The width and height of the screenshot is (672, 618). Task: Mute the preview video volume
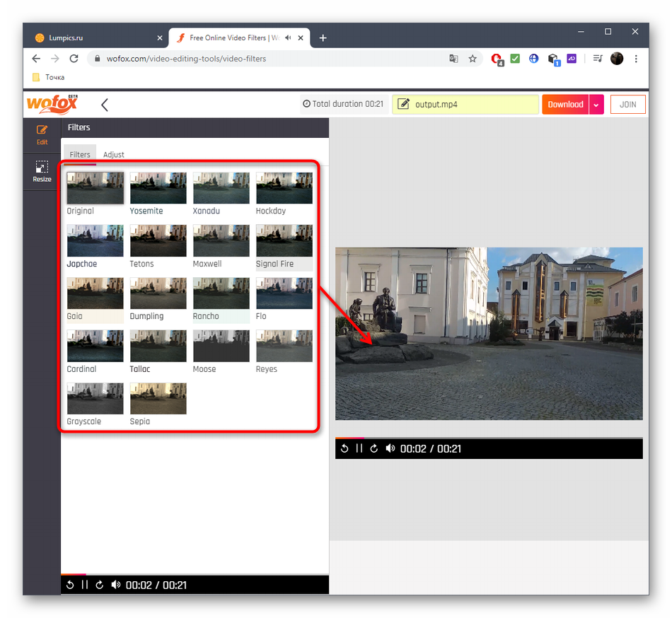[x=390, y=448]
